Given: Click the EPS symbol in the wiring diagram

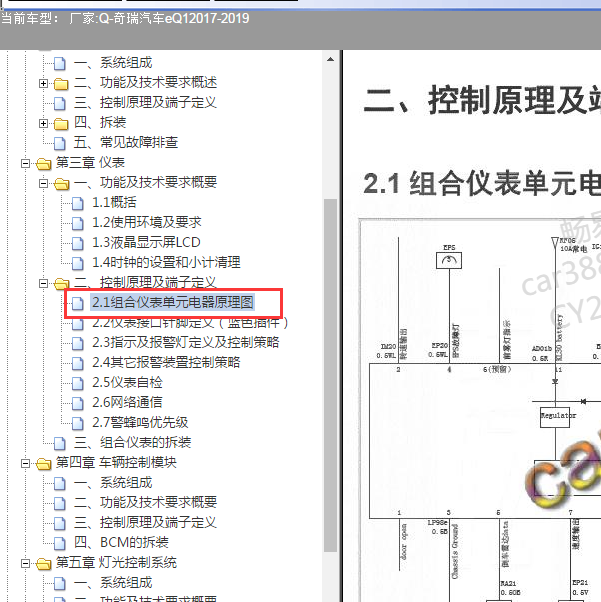Looking at the screenshot, I should click(x=449, y=261).
